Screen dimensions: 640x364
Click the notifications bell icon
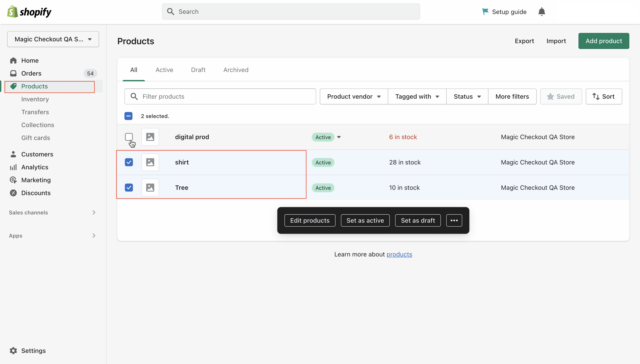[541, 11]
